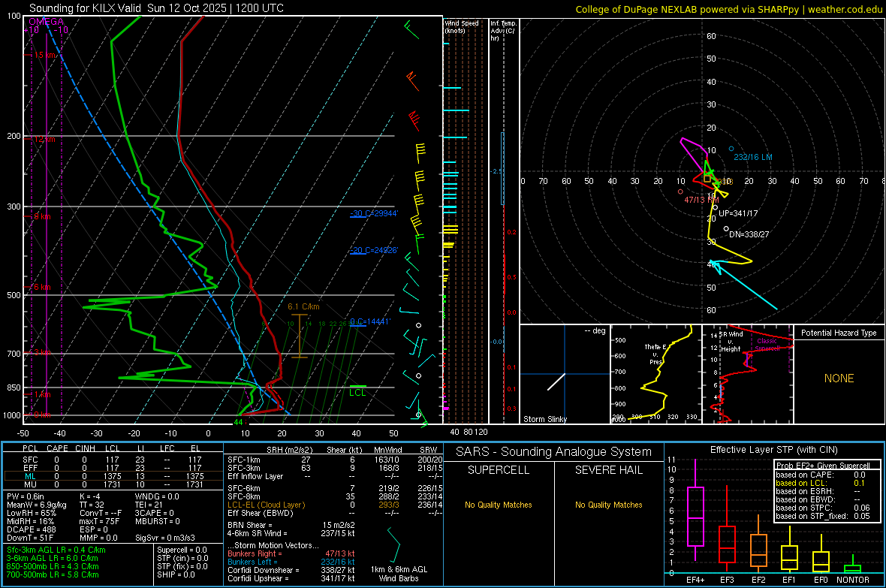Click the 'SFC-1km' shear row label
The width and height of the screenshot is (886, 588).
[243, 460]
